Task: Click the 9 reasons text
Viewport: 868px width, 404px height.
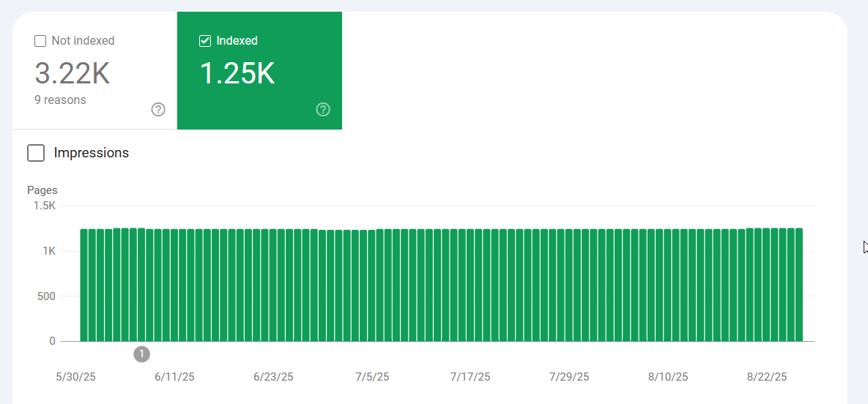Action: pos(60,100)
